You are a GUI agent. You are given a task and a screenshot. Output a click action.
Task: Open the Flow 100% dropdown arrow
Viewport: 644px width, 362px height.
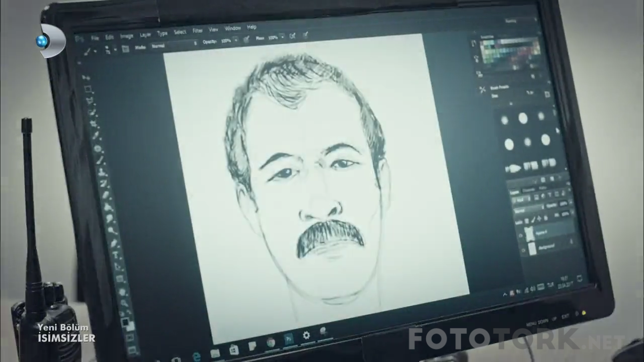pyautogui.click(x=282, y=37)
